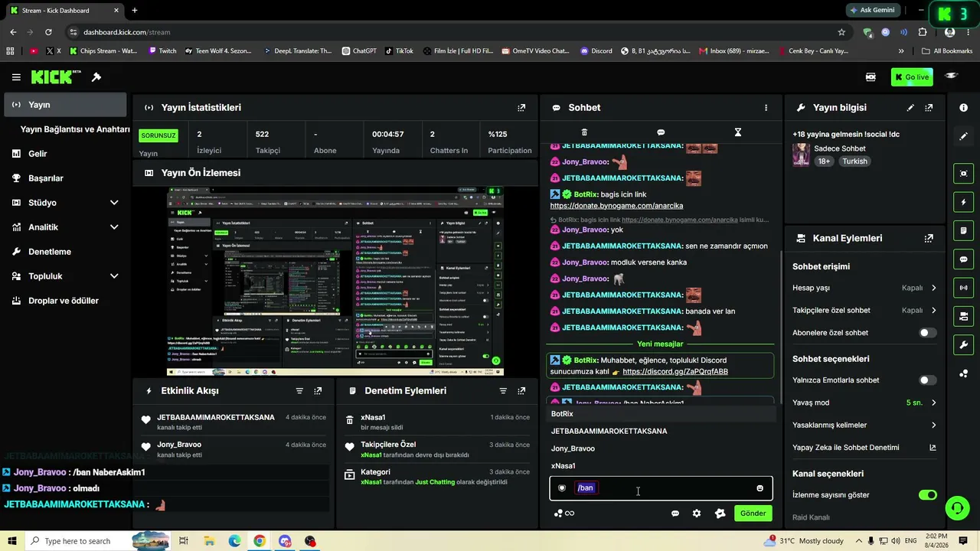
Task: Open Yavaş mod setting chevron
Action: click(x=933, y=403)
